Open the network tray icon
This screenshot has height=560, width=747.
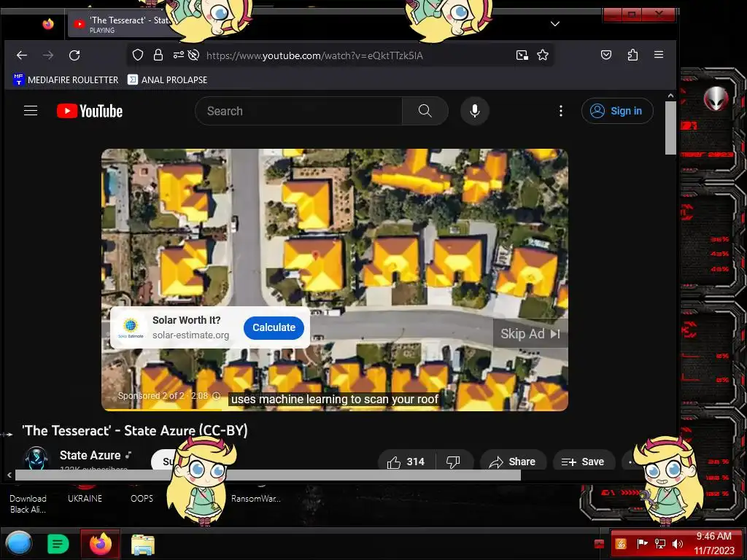click(659, 544)
